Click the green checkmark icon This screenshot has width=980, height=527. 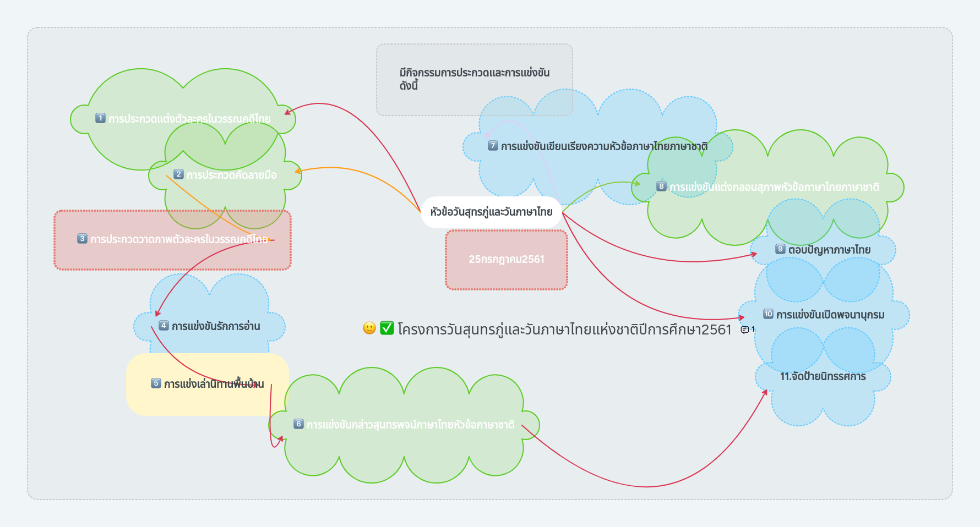[387, 328]
